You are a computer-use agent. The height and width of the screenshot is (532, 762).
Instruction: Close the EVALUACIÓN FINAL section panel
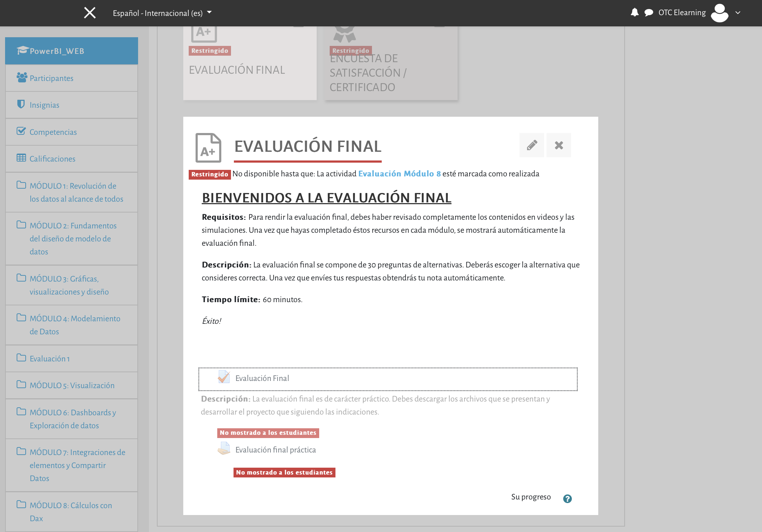[559, 145]
